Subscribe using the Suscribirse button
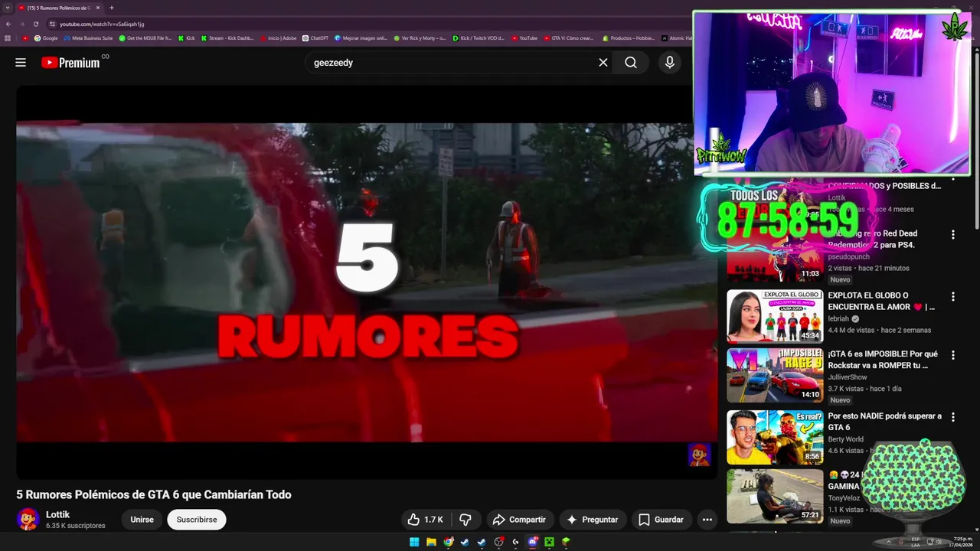The width and height of the screenshot is (980, 551). click(197, 520)
